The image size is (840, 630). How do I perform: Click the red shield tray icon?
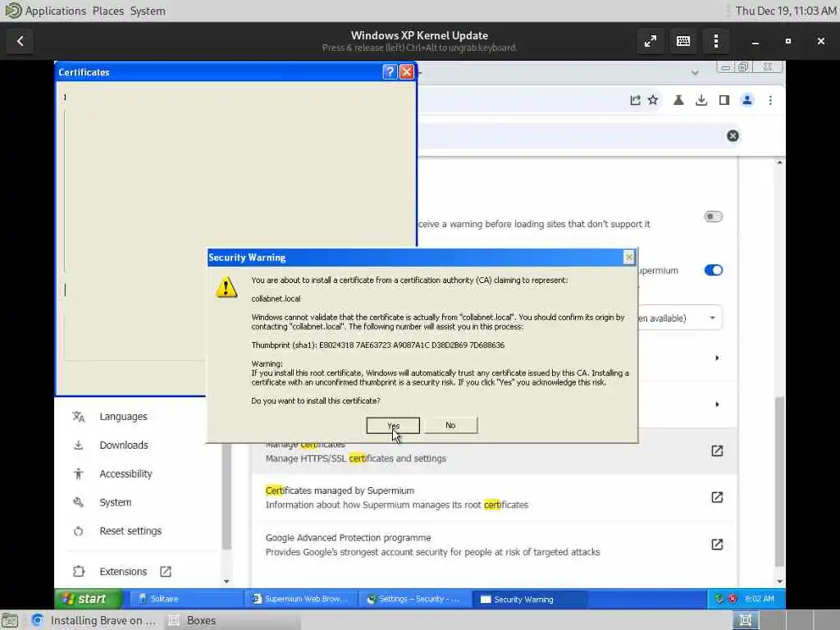pos(733,599)
